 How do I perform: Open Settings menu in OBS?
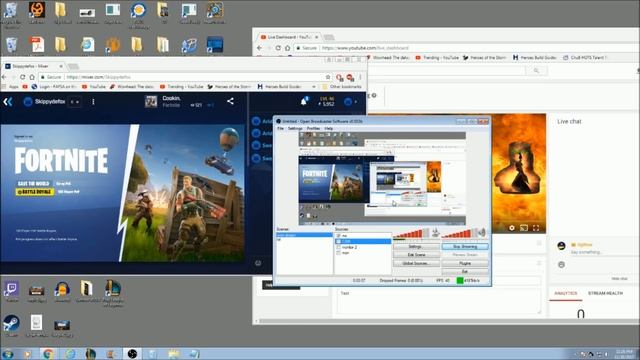click(x=295, y=129)
